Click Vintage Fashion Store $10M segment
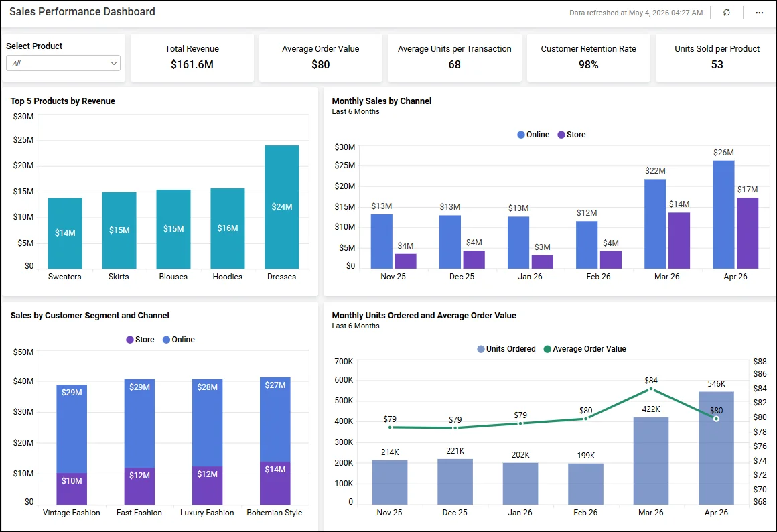The image size is (777, 532). 72,489
